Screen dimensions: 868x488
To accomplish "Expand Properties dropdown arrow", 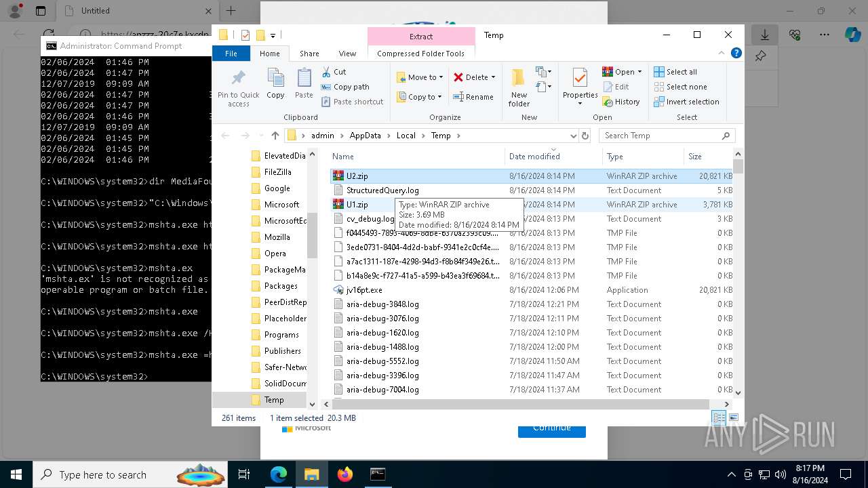I will pos(580,103).
